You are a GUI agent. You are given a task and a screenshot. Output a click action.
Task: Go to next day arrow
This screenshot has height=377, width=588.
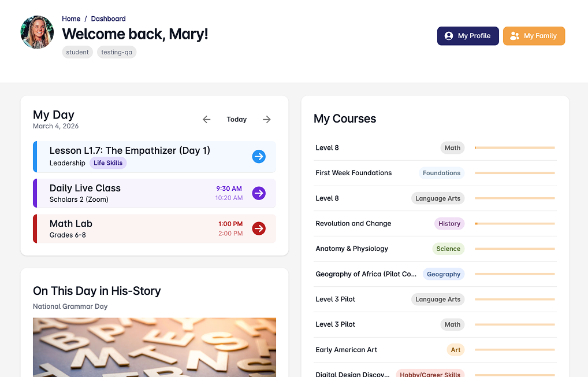[x=266, y=120]
